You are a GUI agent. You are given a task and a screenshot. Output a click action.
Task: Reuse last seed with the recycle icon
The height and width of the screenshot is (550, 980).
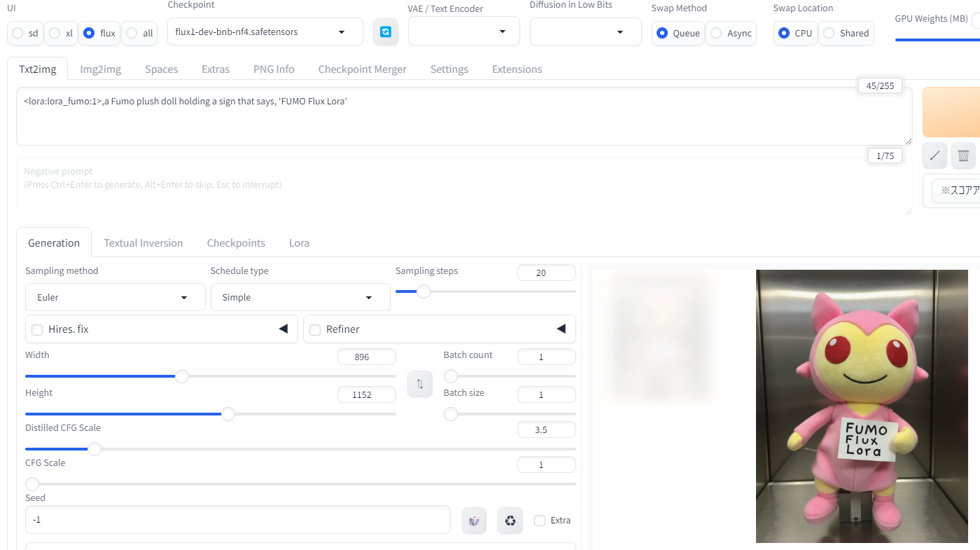(x=510, y=521)
